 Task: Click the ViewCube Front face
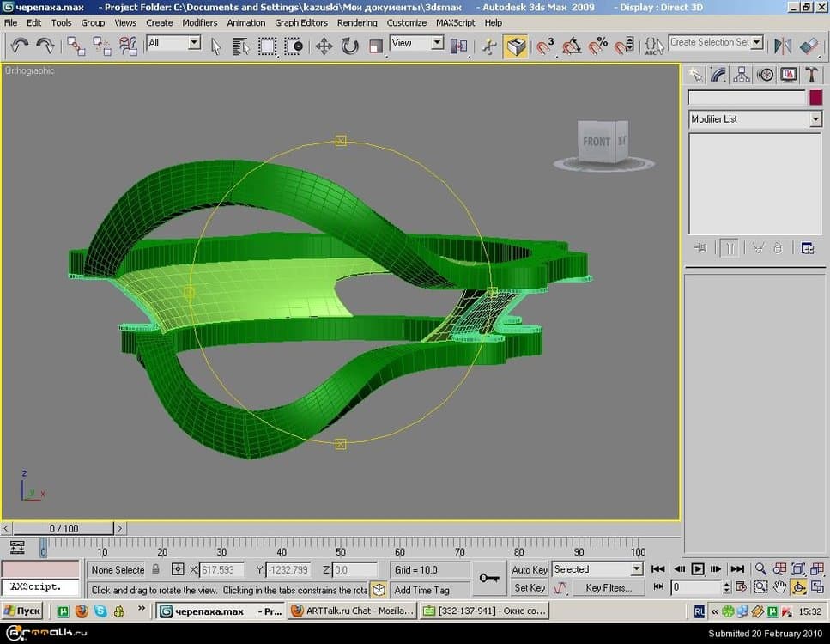click(597, 142)
